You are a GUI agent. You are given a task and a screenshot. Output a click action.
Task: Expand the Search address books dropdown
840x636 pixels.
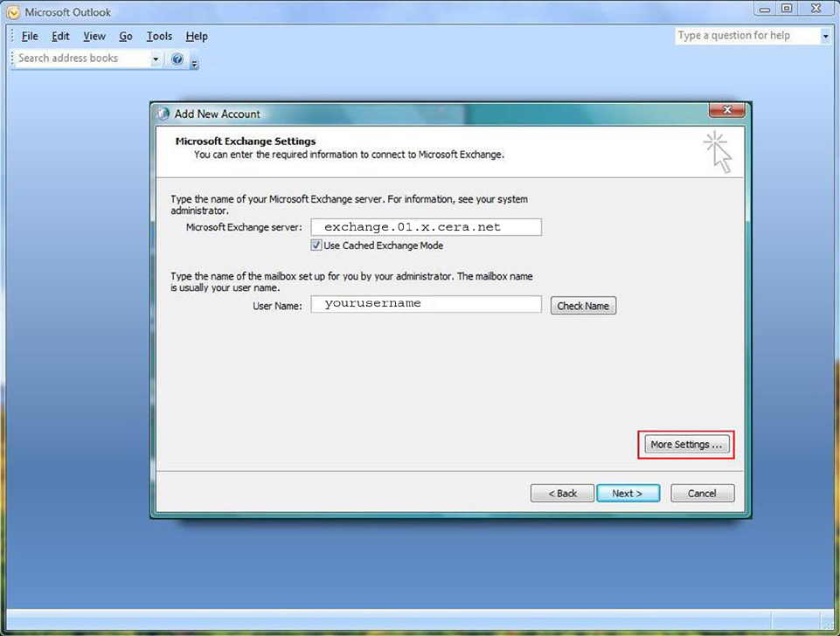pos(156,59)
